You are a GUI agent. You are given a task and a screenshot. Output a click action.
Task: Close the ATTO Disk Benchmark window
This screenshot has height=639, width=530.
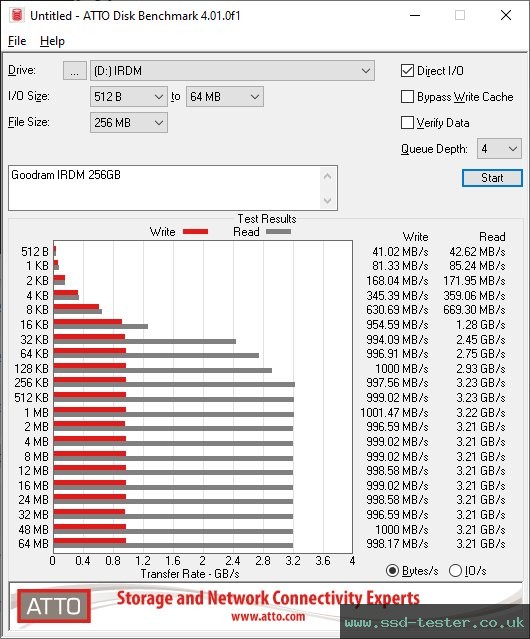pos(506,15)
